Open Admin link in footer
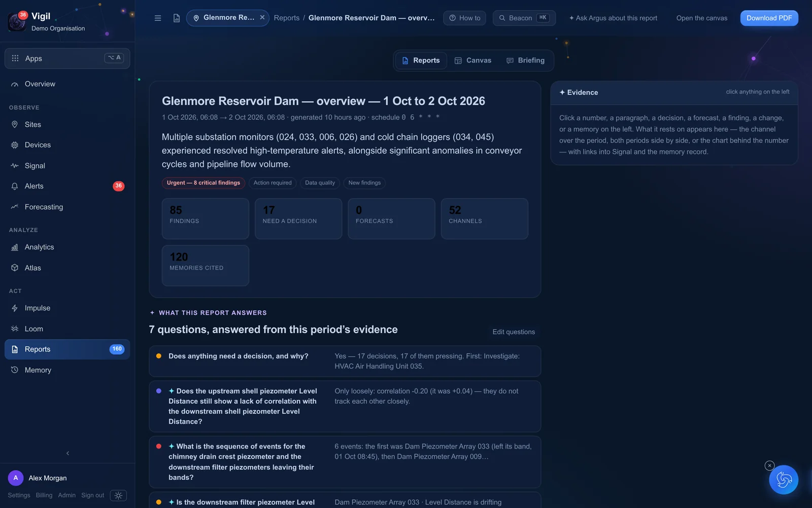This screenshot has width=812, height=508. (x=66, y=495)
